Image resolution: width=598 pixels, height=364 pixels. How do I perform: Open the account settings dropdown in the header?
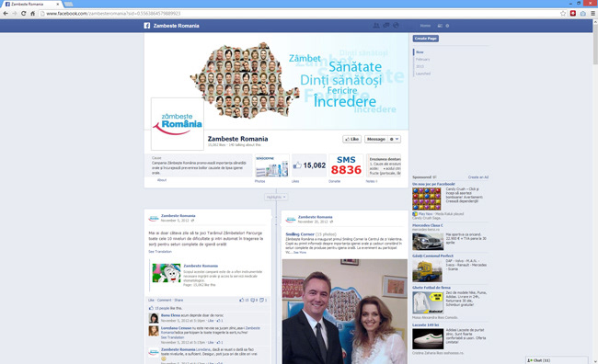tap(447, 26)
